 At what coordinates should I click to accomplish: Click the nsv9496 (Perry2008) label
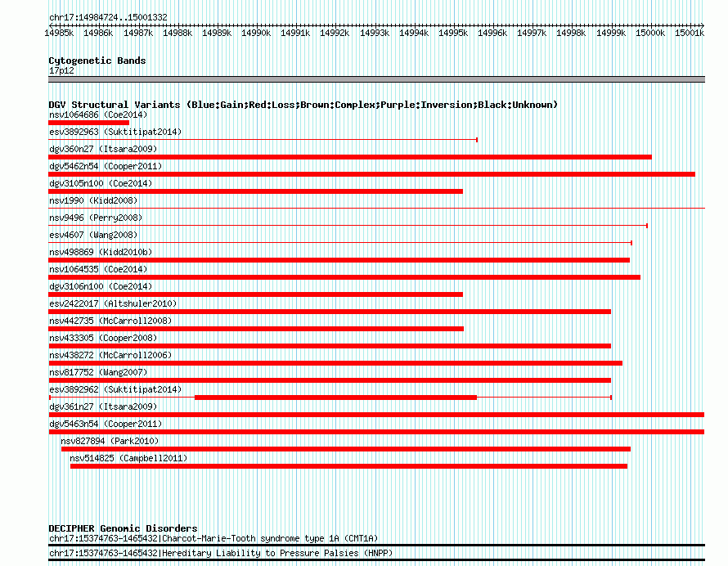click(x=96, y=218)
